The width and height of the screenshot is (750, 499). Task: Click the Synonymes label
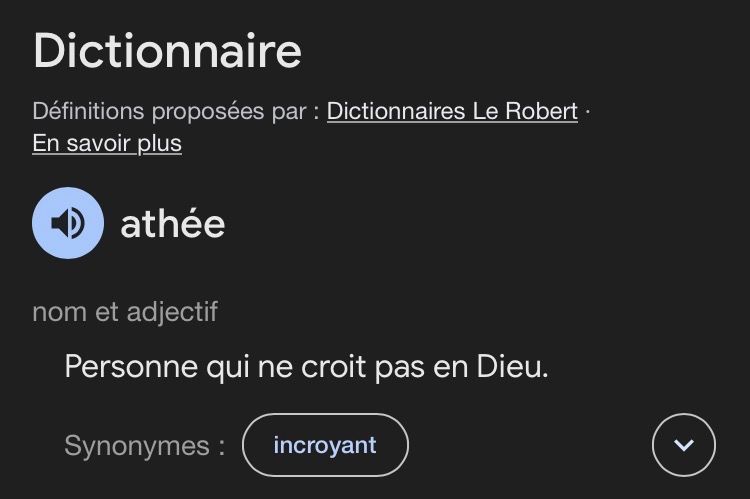tap(144, 445)
